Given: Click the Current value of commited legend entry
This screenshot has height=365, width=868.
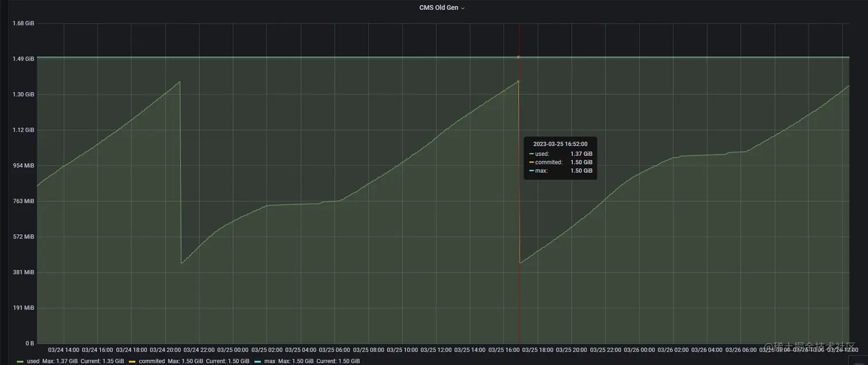Looking at the screenshot, I should [x=228, y=361].
